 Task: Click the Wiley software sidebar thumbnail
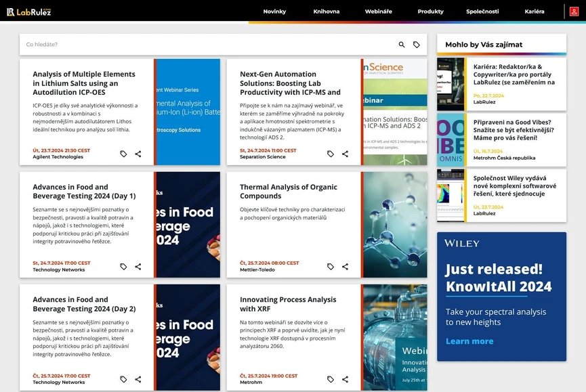451,196
